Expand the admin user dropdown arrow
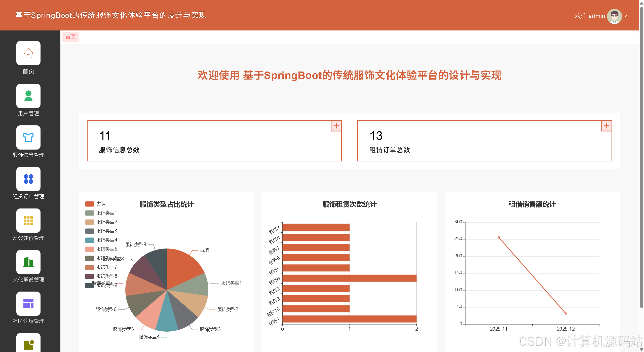The image size is (644, 352). tap(625, 16)
